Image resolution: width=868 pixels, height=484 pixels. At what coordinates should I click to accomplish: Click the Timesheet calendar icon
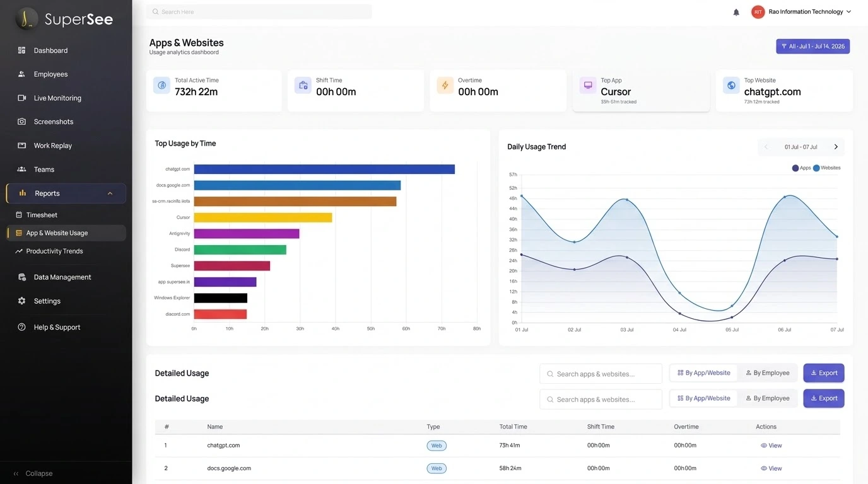tap(19, 215)
